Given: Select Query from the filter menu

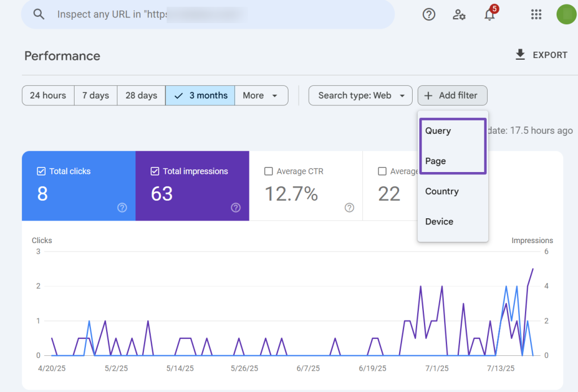Looking at the screenshot, I should [437, 130].
